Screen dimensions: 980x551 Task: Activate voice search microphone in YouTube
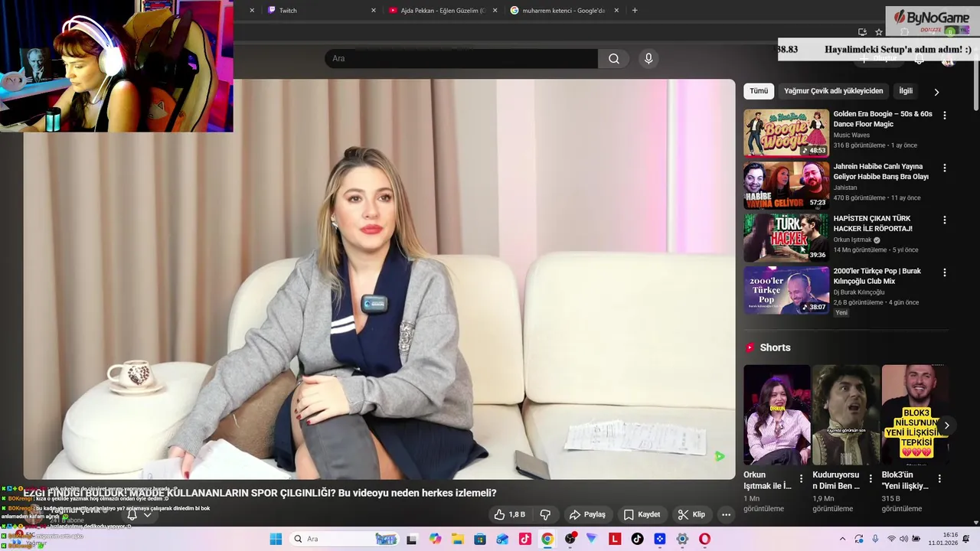[x=648, y=59]
